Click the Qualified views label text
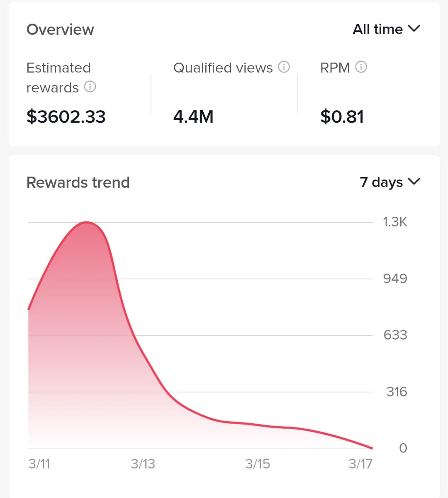The height and width of the screenshot is (498, 448). point(223,68)
